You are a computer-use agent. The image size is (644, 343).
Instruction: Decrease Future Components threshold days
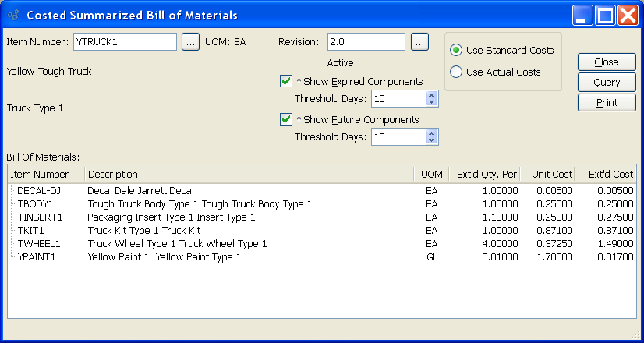432,140
